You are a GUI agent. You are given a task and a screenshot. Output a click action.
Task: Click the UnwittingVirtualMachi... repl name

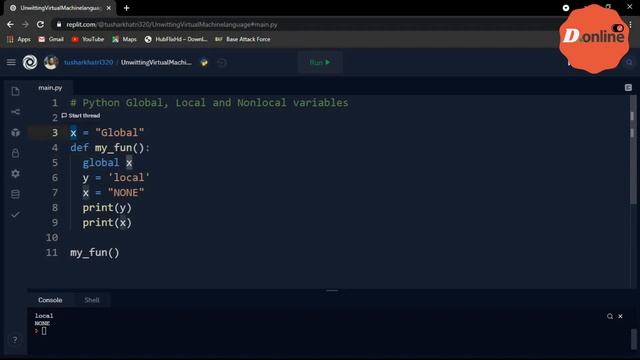click(x=156, y=62)
